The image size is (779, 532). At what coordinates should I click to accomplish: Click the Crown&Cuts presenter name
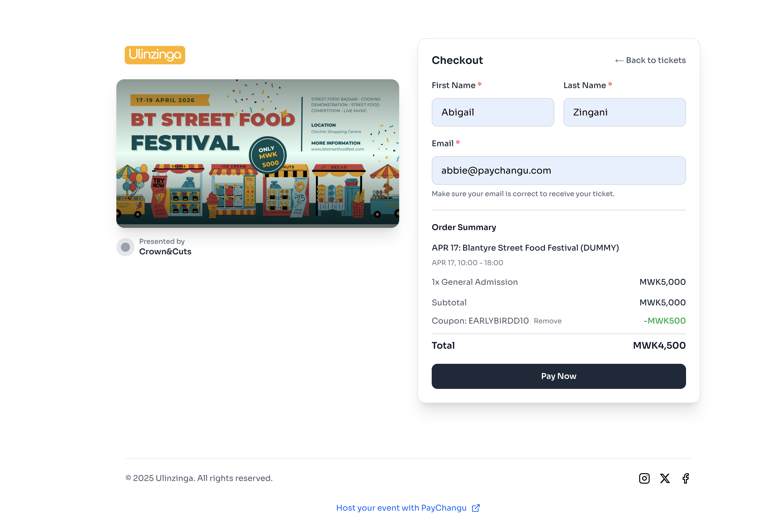click(x=165, y=251)
